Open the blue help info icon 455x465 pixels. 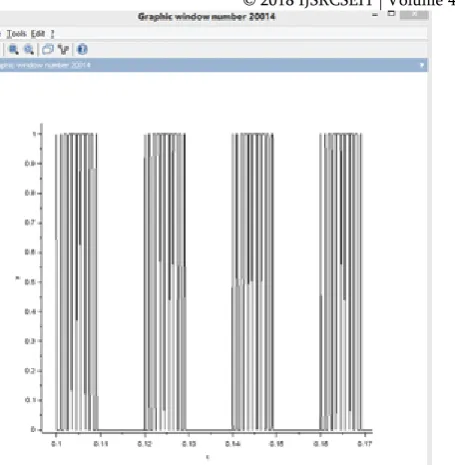click(82, 49)
